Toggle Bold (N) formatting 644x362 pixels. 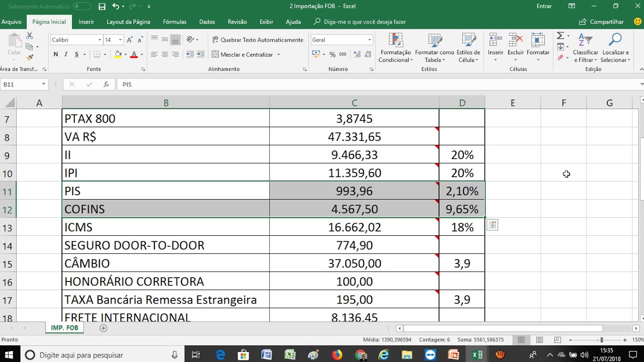pos(55,54)
